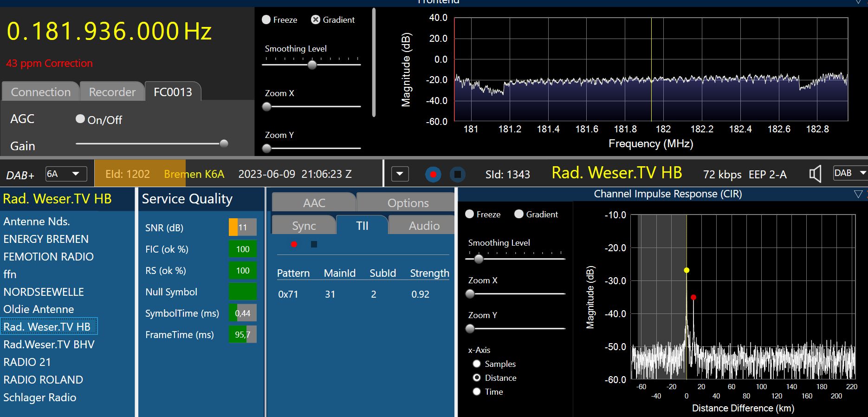Select Samples for the CIR x-Axis
Image resolution: width=868 pixels, height=417 pixels.
click(x=477, y=364)
